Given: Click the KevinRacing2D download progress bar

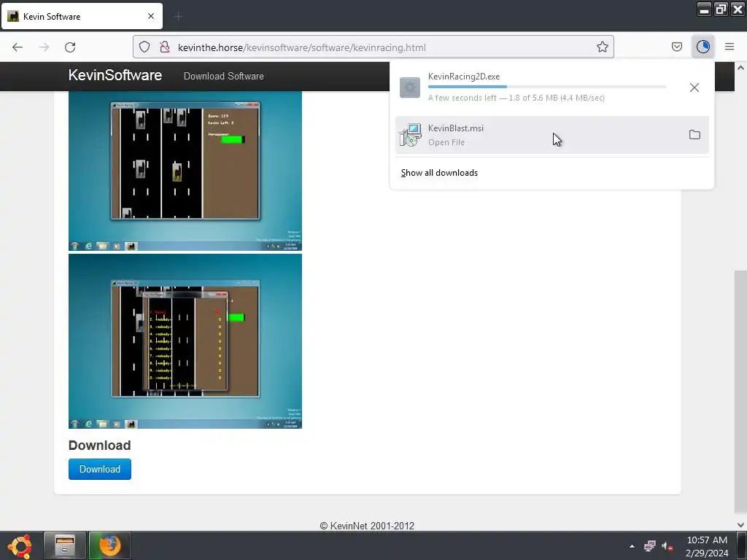Looking at the screenshot, I should tap(547, 87).
